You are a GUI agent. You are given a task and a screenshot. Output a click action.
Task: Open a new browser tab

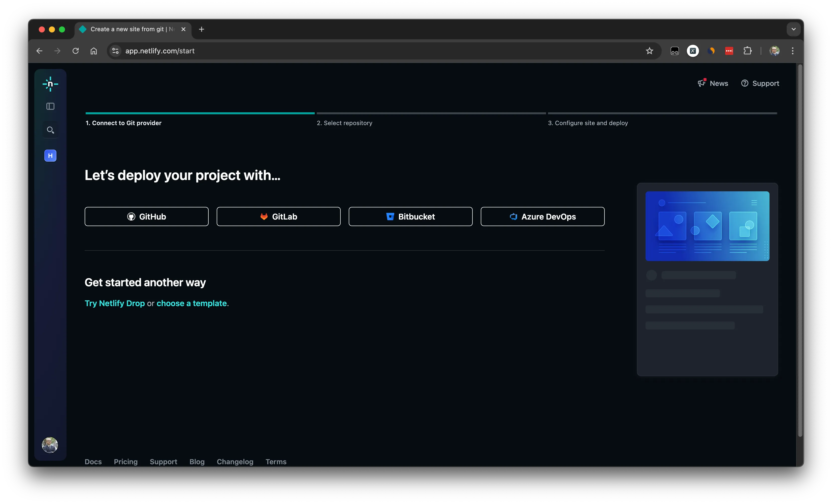tap(202, 29)
